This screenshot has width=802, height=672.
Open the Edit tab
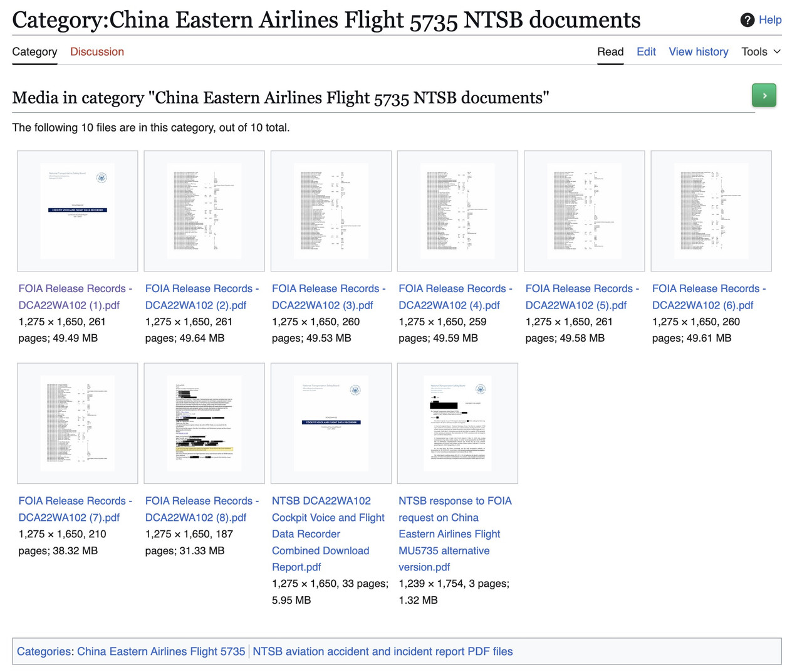pos(646,51)
